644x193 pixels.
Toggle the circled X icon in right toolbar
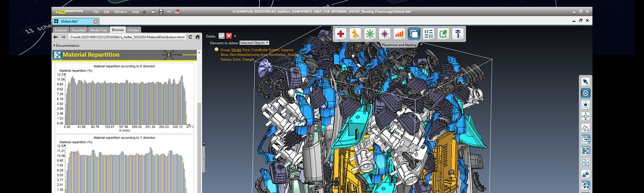[x=585, y=93]
